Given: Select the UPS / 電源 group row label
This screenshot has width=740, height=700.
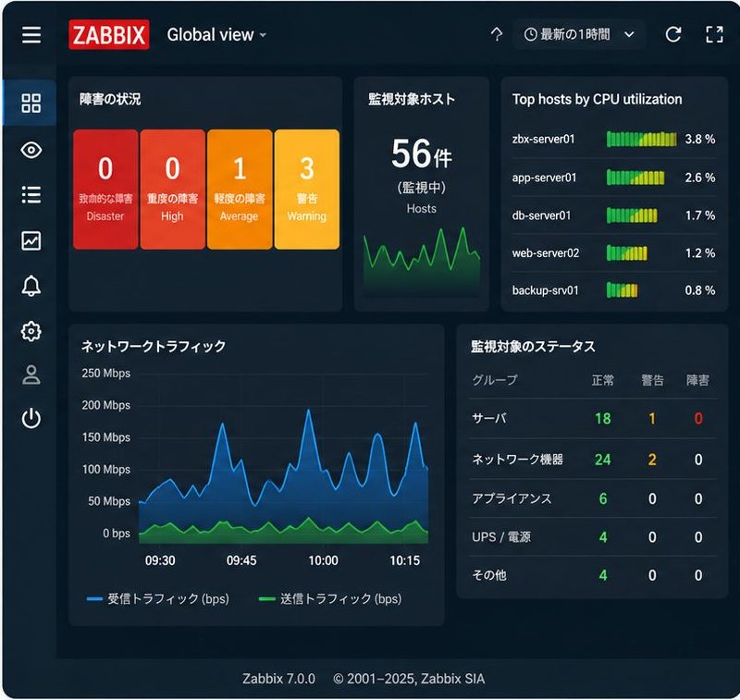Looking at the screenshot, I should (x=501, y=537).
